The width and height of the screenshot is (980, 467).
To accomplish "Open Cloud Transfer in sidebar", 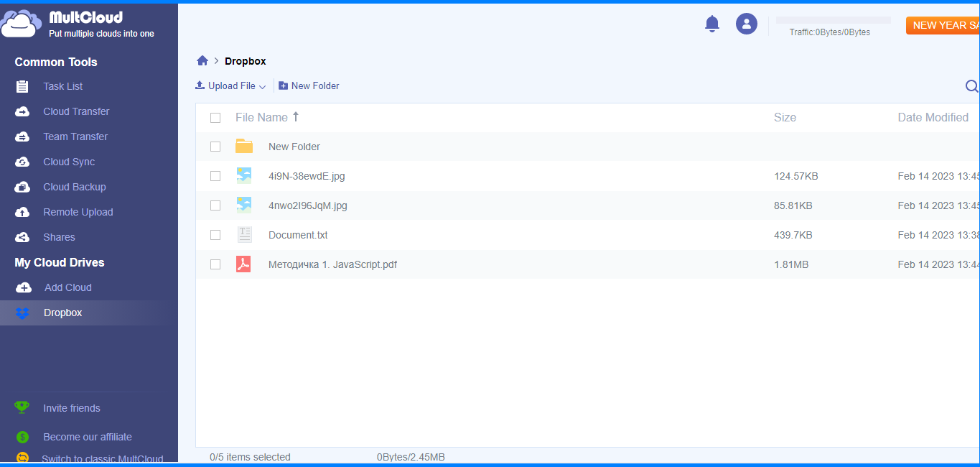I will [x=76, y=111].
